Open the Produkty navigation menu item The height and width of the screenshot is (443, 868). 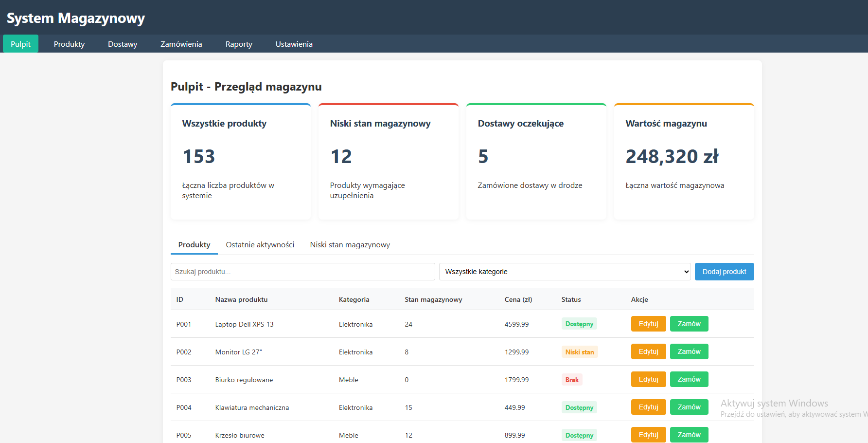(x=69, y=44)
